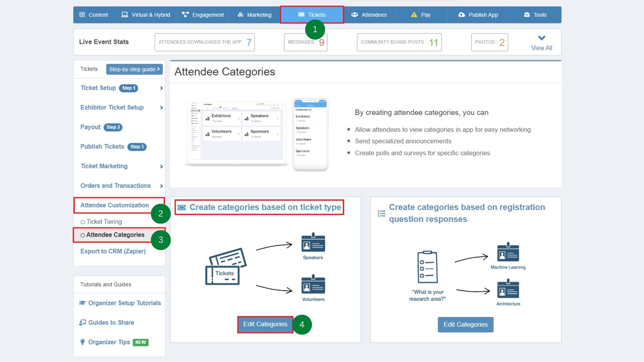Select the Attendee Categories radio button
This screenshot has height=362, width=644.
coord(83,235)
